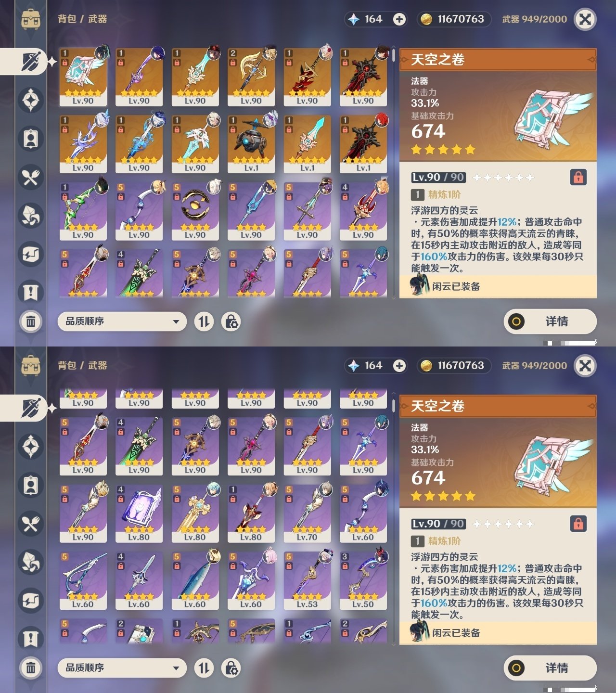Switch to the Weapons tab in lower sidebar
Image resolution: width=616 pixels, height=693 pixels.
31,408
